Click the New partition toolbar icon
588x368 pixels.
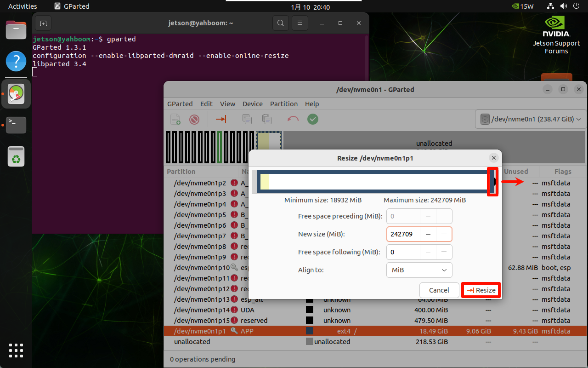coord(175,119)
